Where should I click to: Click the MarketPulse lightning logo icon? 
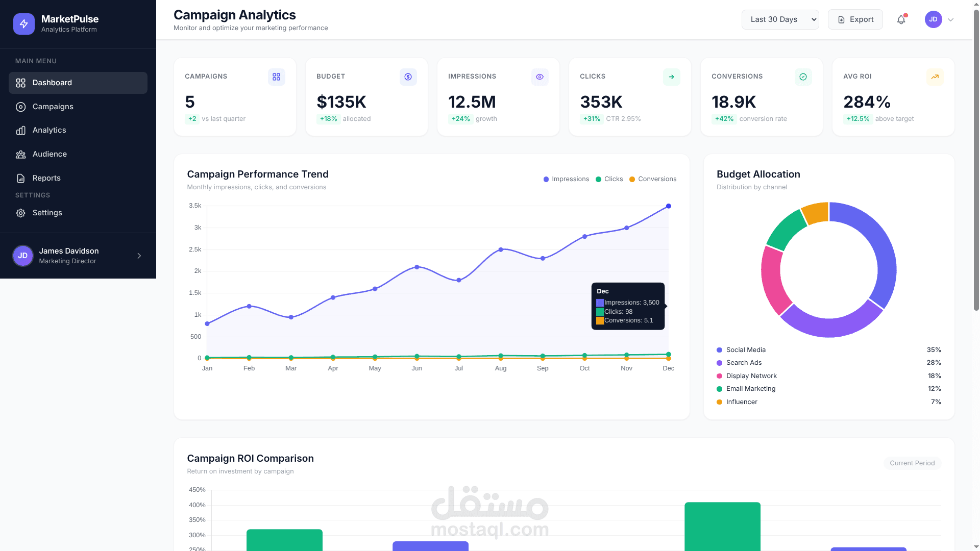point(24,24)
